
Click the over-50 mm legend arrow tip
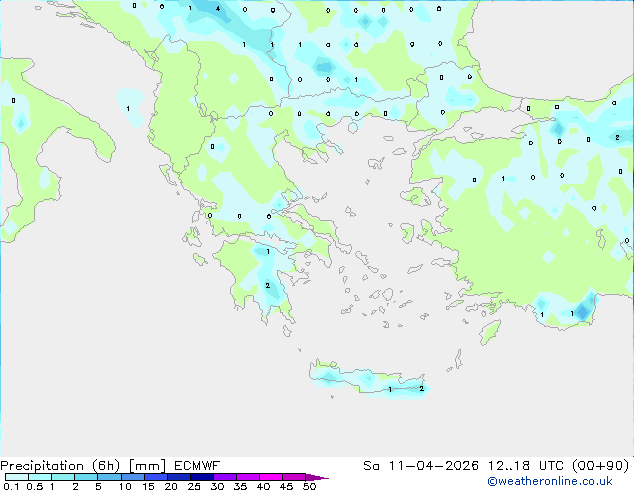click(317, 477)
